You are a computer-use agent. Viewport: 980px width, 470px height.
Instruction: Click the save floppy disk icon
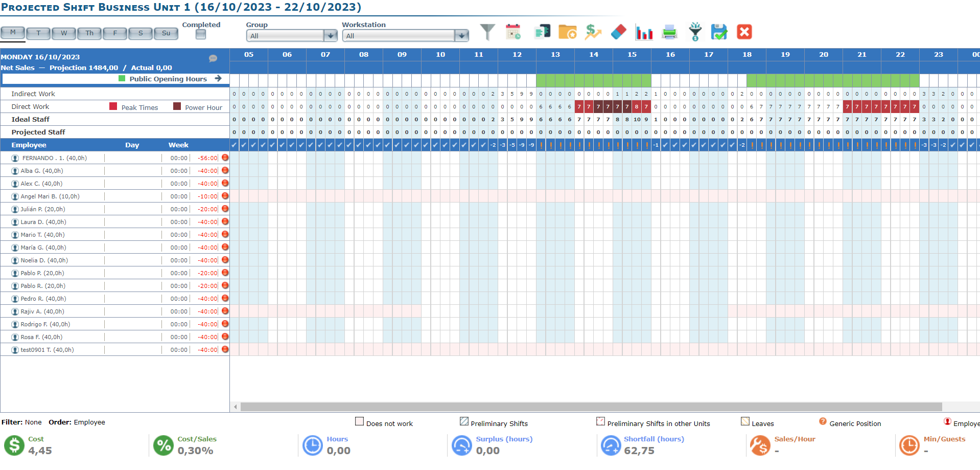click(719, 32)
